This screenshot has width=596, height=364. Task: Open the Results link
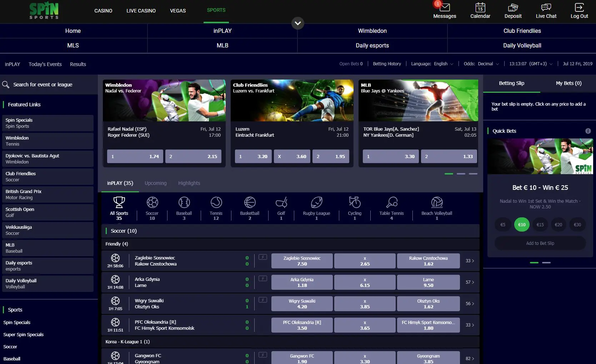pyautogui.click(x=78, y=64)
